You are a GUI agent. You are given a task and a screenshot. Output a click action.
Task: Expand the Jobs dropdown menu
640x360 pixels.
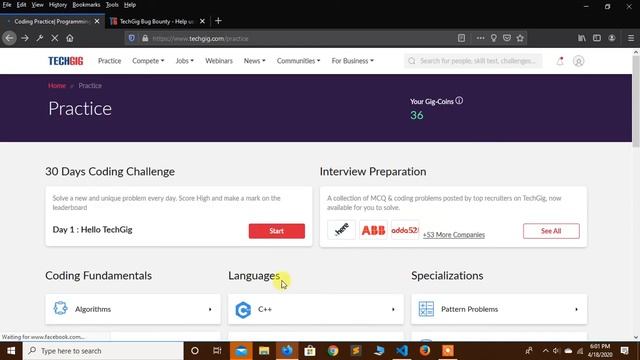click(184, 61)
